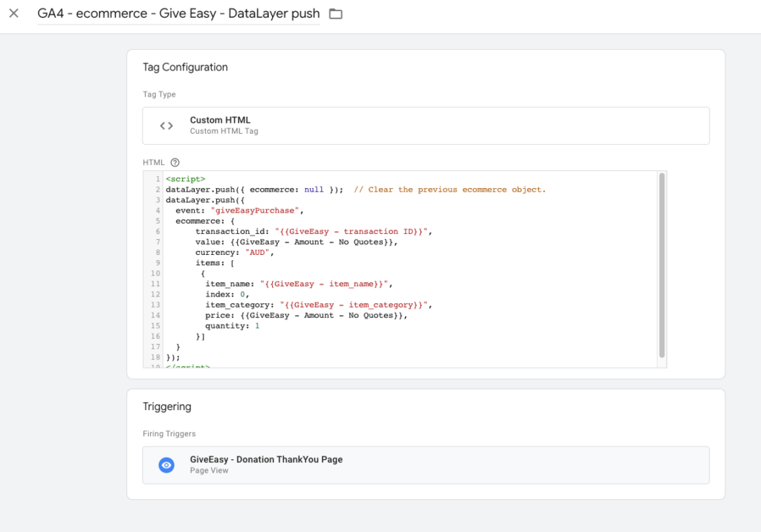761x532 pixels.
Task: Click the folder icon beside the tag name
Action: point(335,13)
